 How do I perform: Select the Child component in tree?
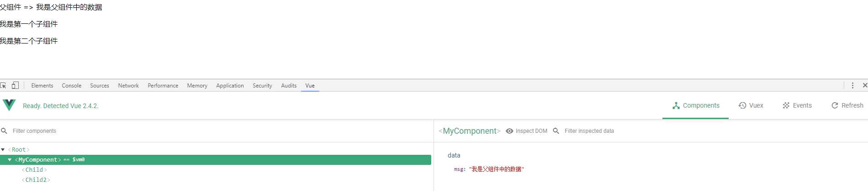click(x=34, y=170)
